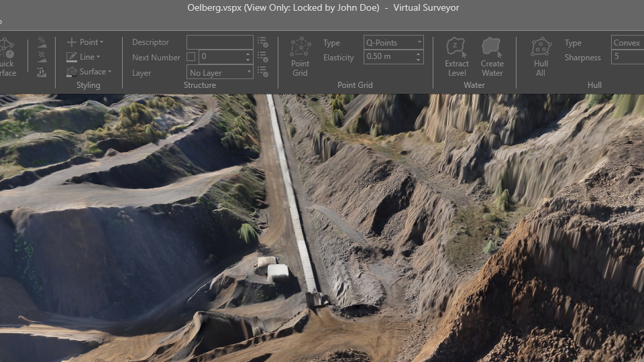Open the Q-Points type dropdown
This screenshot has height=362, width=644.
(x=393, y=42)
